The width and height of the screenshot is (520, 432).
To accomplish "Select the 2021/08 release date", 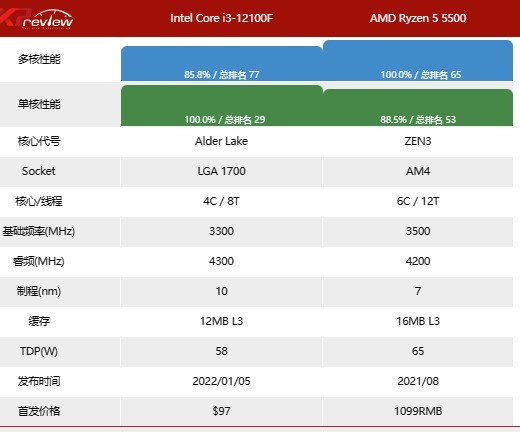I will [x=418, y=381].
